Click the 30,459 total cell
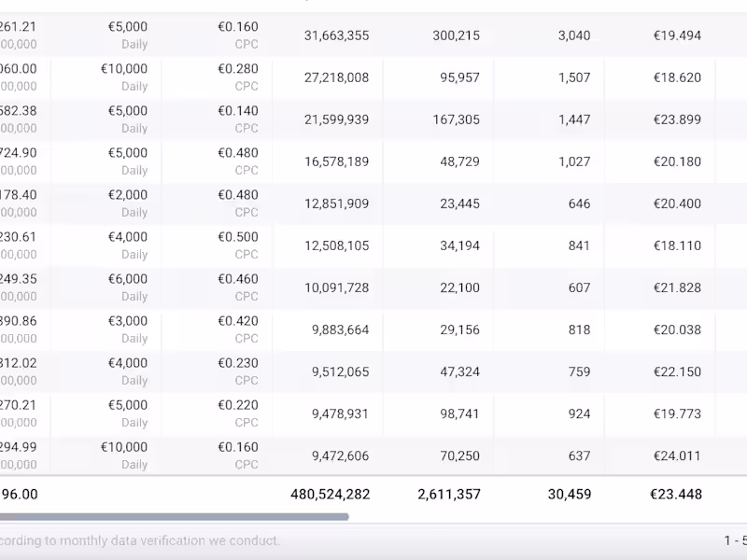Viewport: 747px width, 560px height. pos(568,494)
